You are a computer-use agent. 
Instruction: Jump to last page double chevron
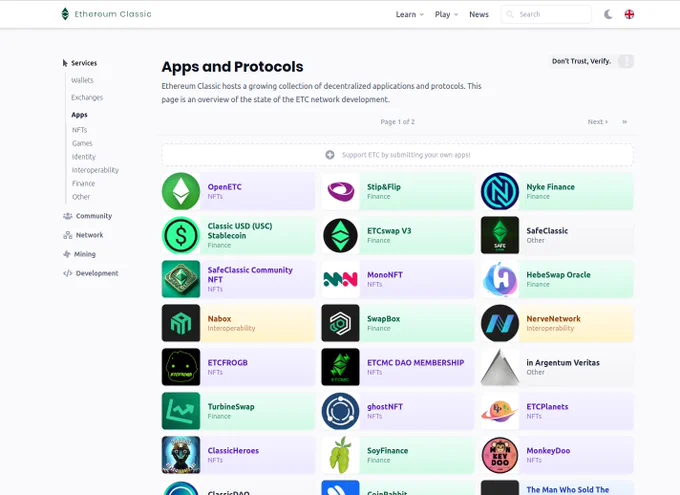tap(624, 122)
